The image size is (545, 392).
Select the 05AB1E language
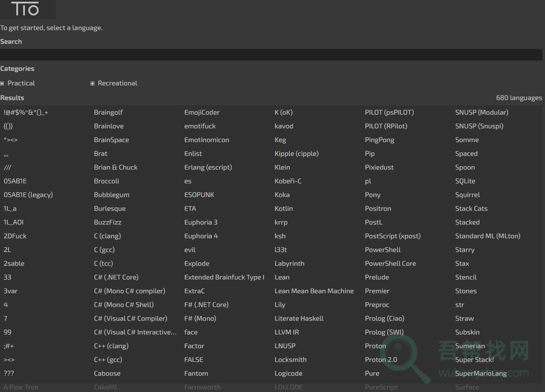click(15, 181)
